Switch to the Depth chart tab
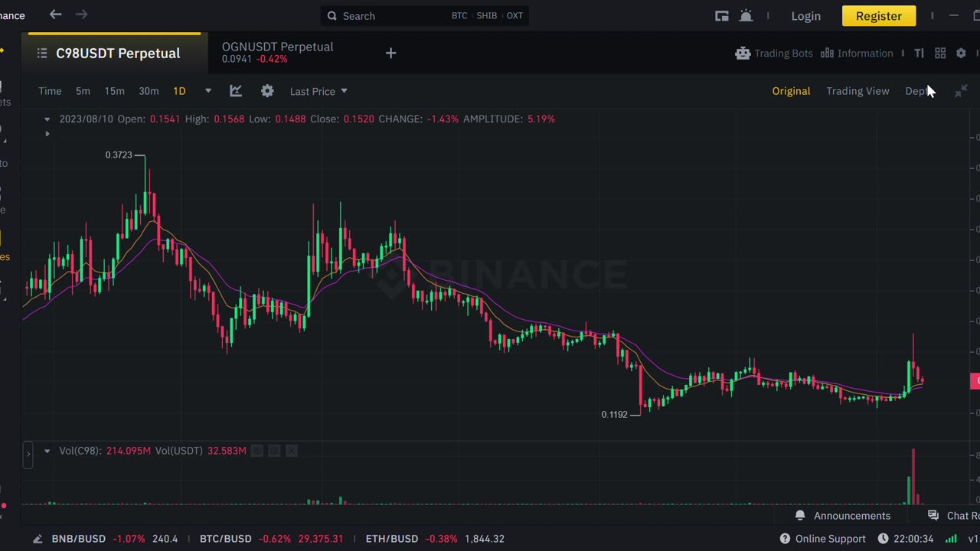 point(917,91)
